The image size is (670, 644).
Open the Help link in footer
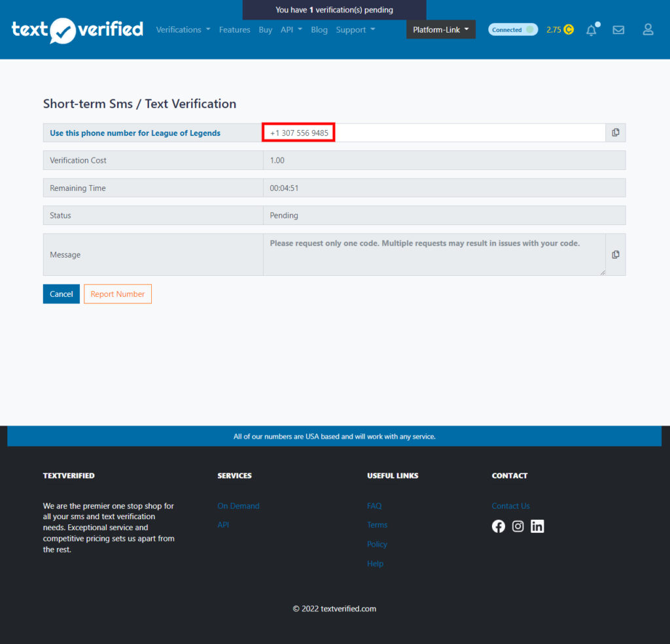375,564
